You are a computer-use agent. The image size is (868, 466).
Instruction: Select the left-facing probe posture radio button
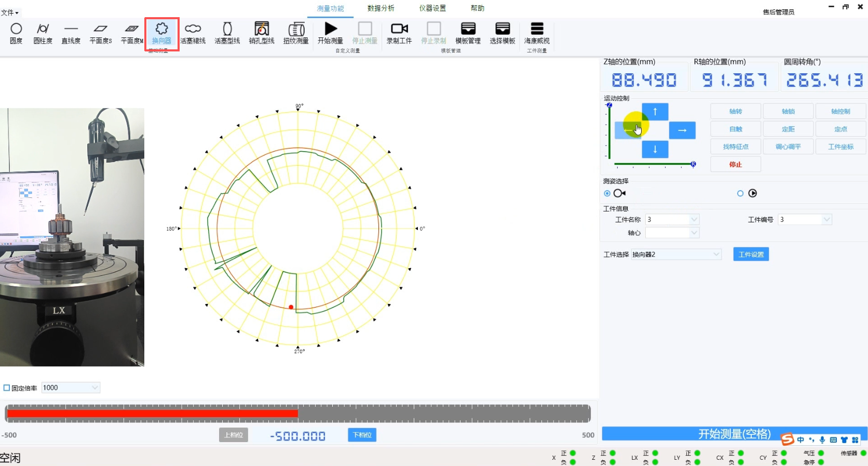[x=607, y=193]
